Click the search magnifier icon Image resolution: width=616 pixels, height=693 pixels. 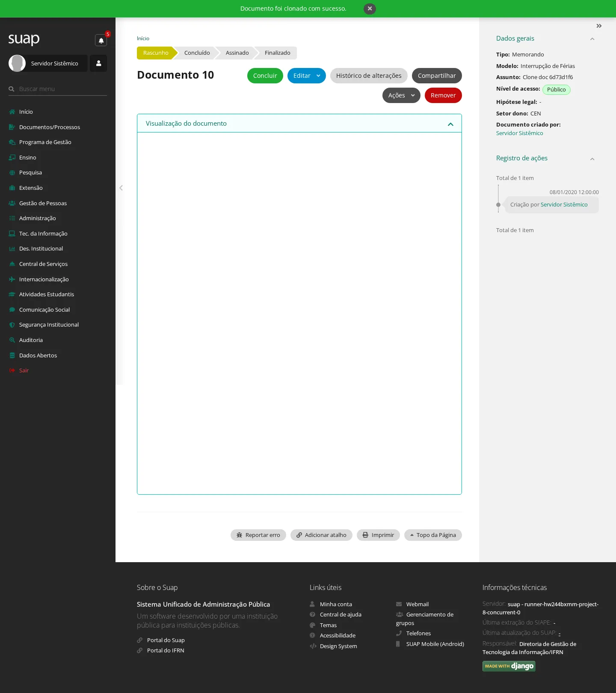pyautogui.click(x=12, y=89)
